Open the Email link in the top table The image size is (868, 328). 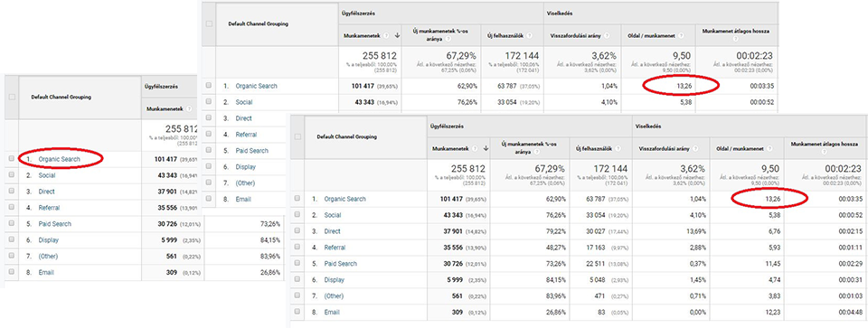pyautogui.click(x=243, y=199)
